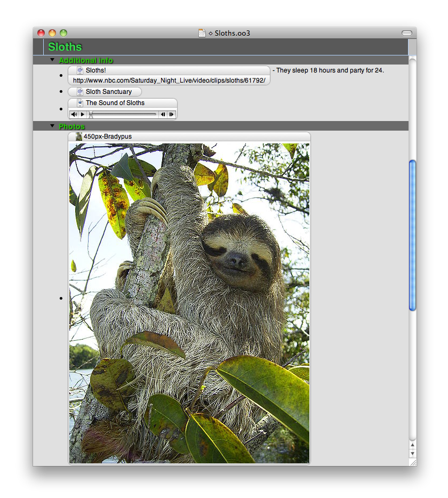Select the sloth photo image
448x498 pixels.
(189, 303)
